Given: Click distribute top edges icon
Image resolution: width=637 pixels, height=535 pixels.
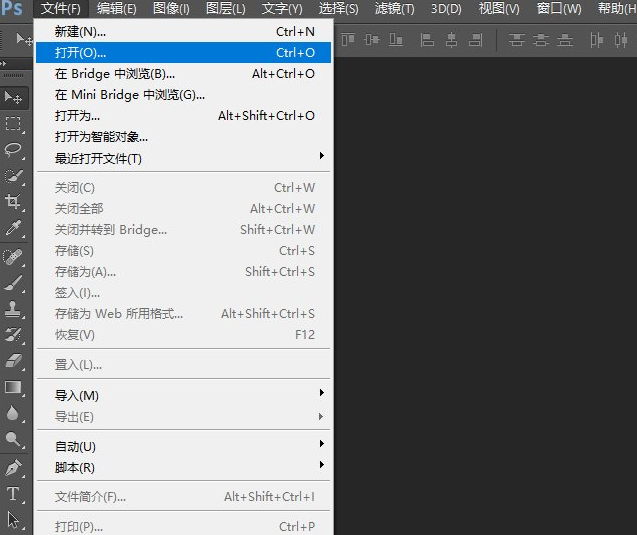Looking at the screenshot, I should [x=517, y=40].
